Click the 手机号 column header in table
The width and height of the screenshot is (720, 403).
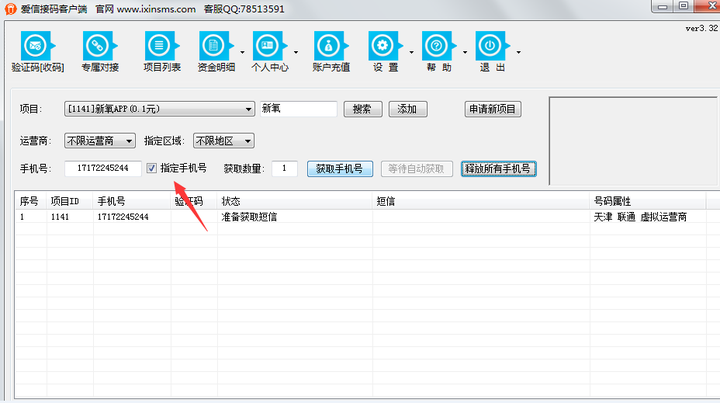coord(132,201)
